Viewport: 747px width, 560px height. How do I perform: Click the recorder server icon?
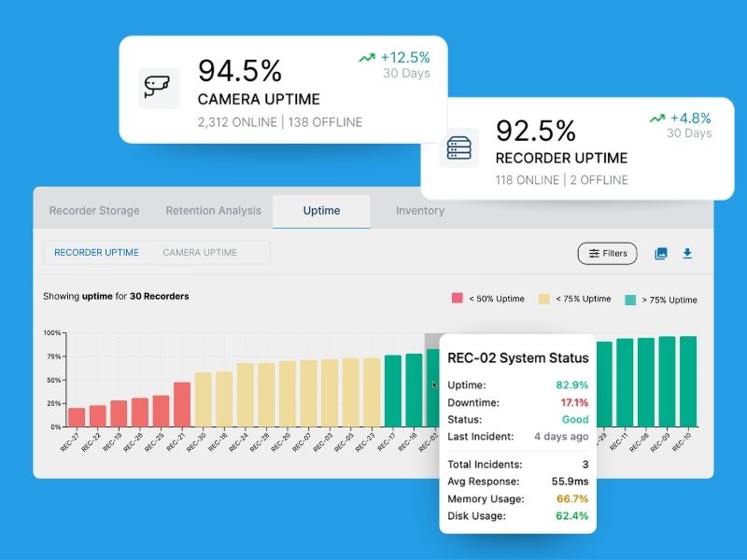coord(458,147)
